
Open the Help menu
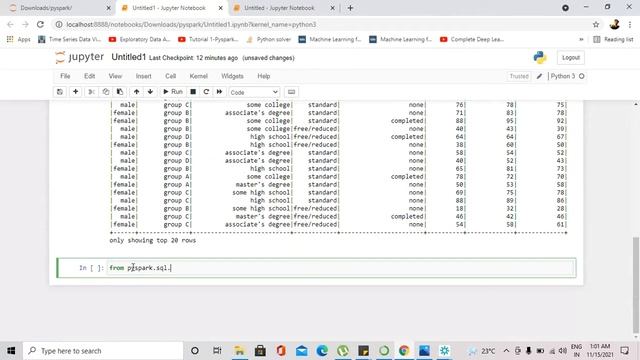pyautogui.click(x=264, y=76)
